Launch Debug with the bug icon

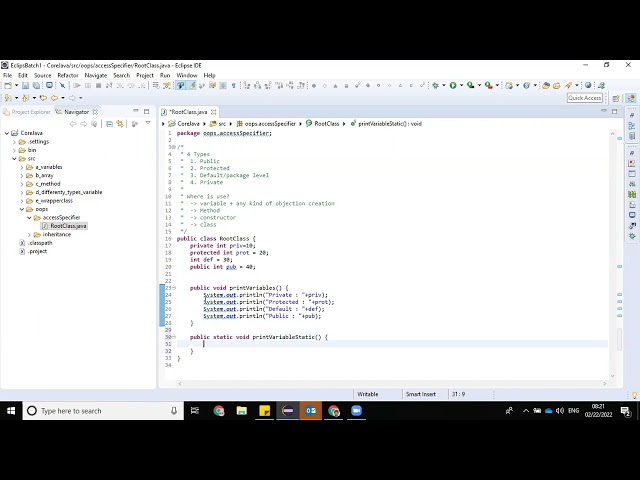tap(436, 85)
